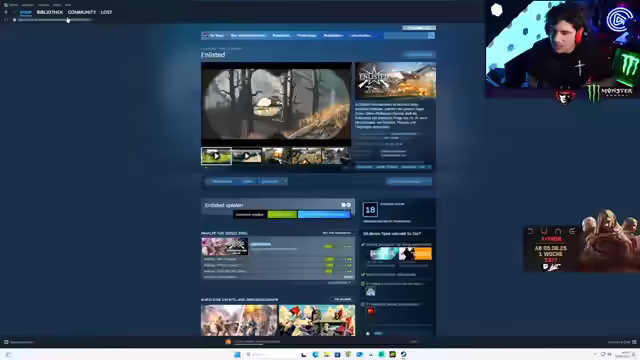
Task: Click the Steam logo in the title bar
Action: [6, 5]
